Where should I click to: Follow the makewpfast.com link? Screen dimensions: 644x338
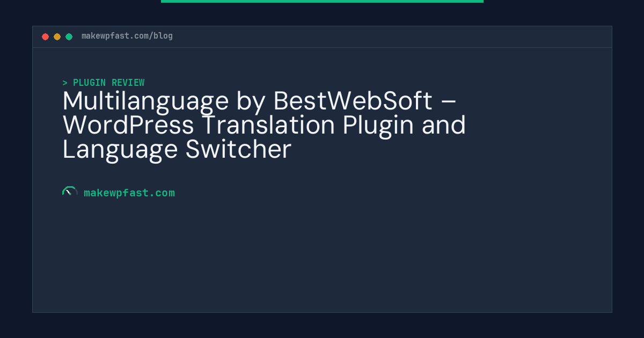129,193
